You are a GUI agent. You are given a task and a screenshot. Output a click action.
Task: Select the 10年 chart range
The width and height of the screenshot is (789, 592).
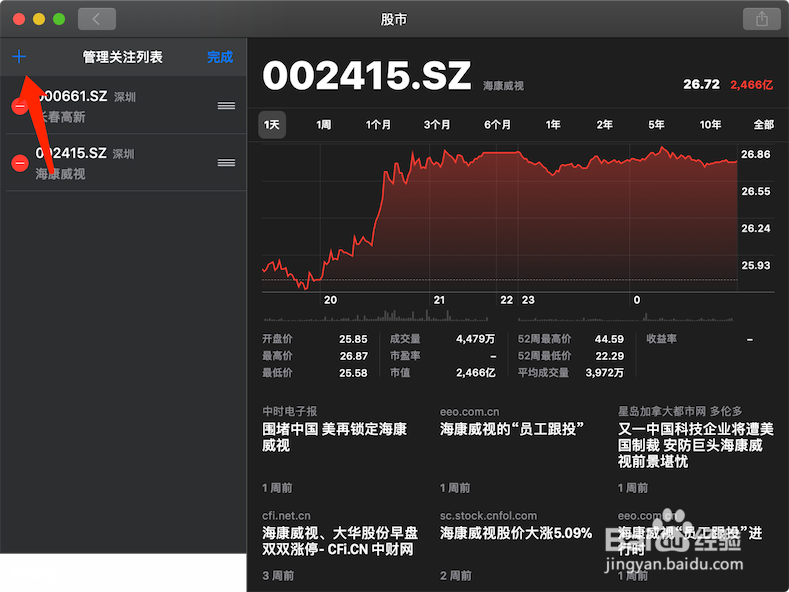pyautogui.click(x=710, y=124)
